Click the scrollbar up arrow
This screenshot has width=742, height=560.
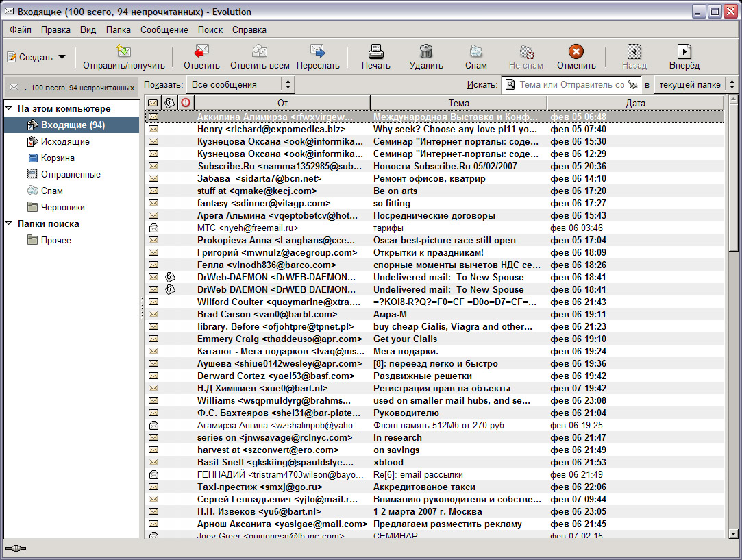(733, 99)
